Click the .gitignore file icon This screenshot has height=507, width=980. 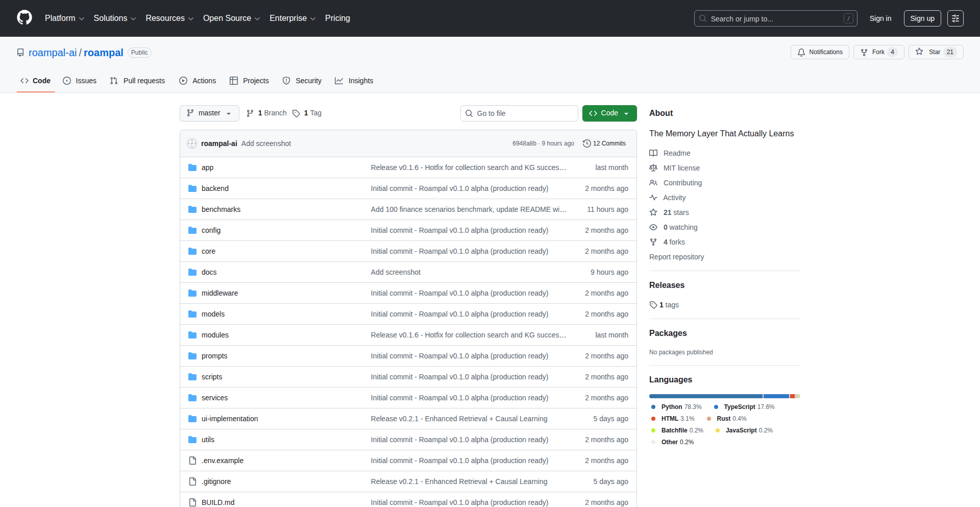coord(192,481)
